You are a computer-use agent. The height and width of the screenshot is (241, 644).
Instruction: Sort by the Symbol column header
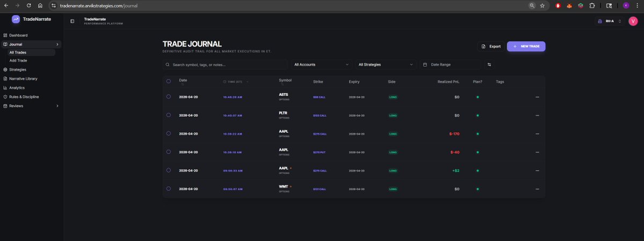(x=285, y=81)
